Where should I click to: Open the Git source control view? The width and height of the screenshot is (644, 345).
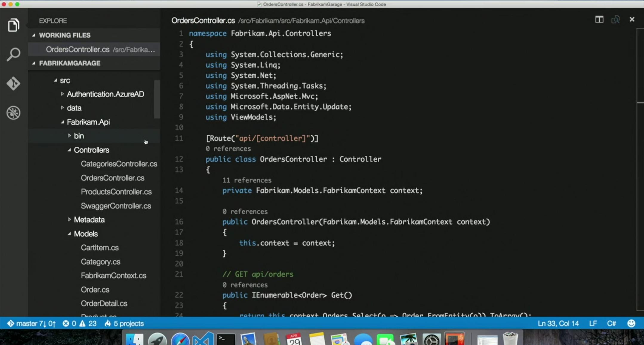coord(13,83)
